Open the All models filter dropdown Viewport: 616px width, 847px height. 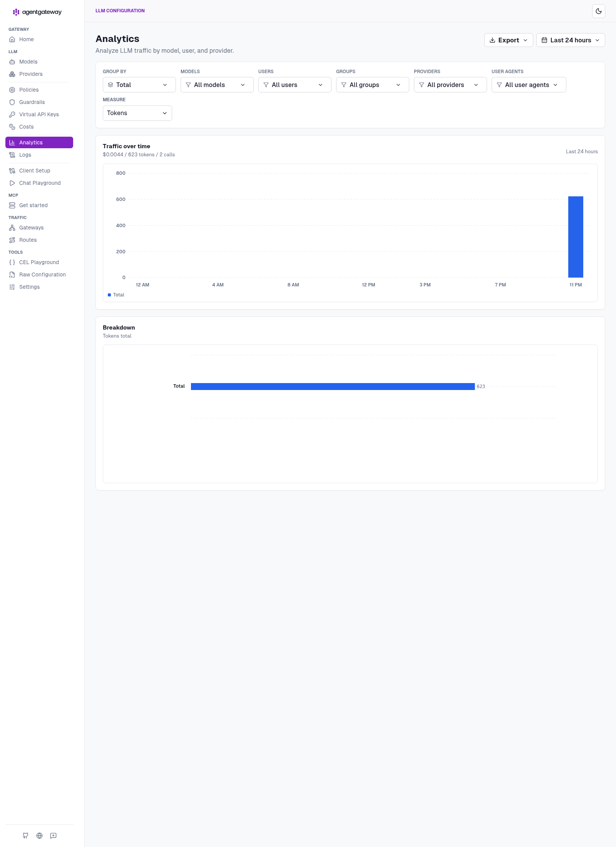tap(217, 85)
